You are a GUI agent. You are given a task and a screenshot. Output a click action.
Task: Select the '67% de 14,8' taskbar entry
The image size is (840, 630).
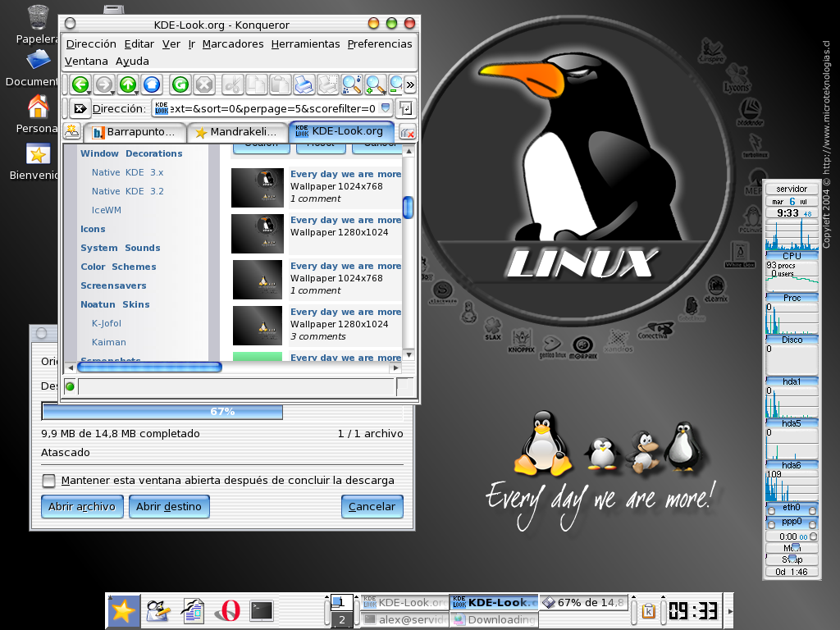click(x=582, y=603)
